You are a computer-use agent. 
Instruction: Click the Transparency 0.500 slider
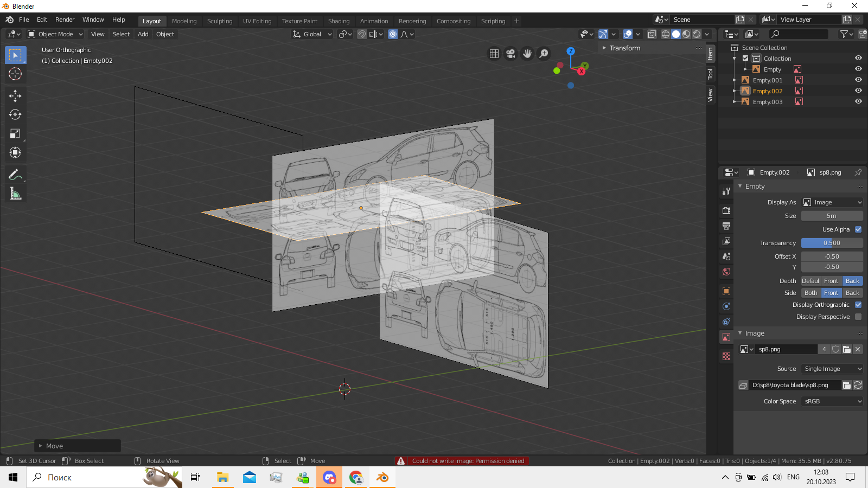(832, 243)
